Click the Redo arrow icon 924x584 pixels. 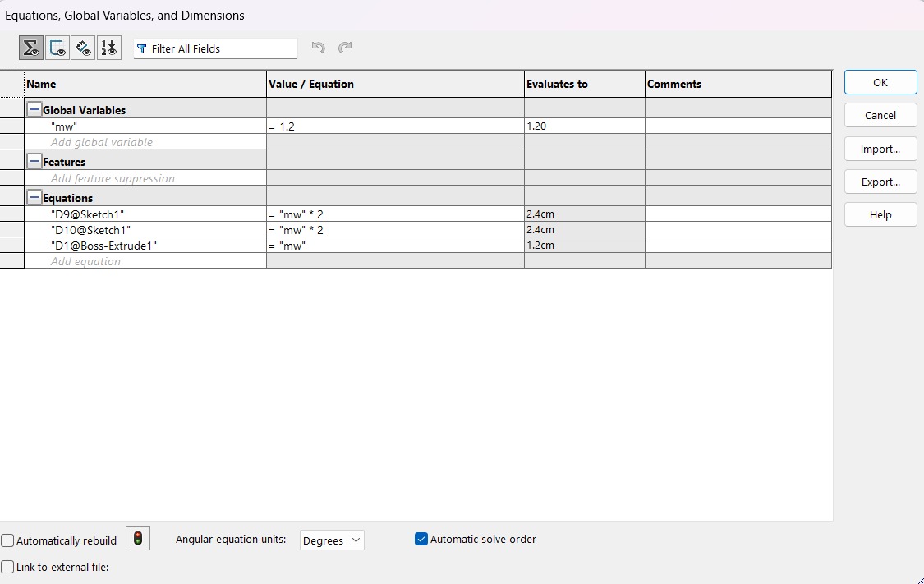345,47
